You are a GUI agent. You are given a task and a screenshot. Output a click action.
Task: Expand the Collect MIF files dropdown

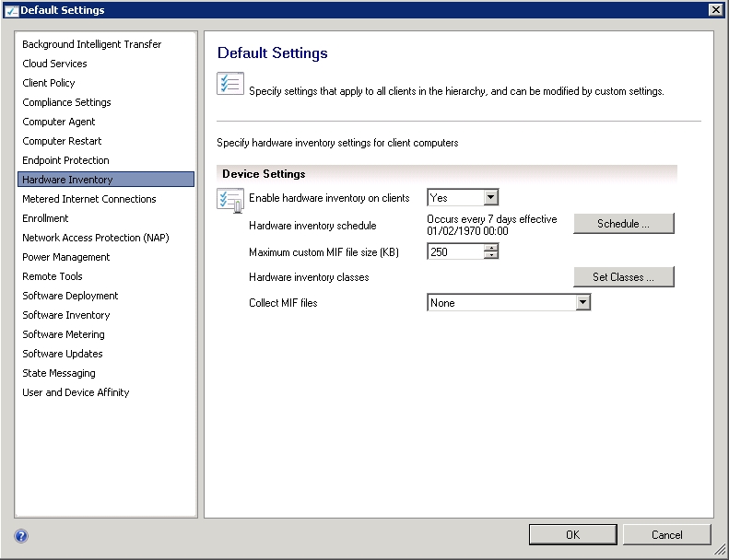pos(582,303)
